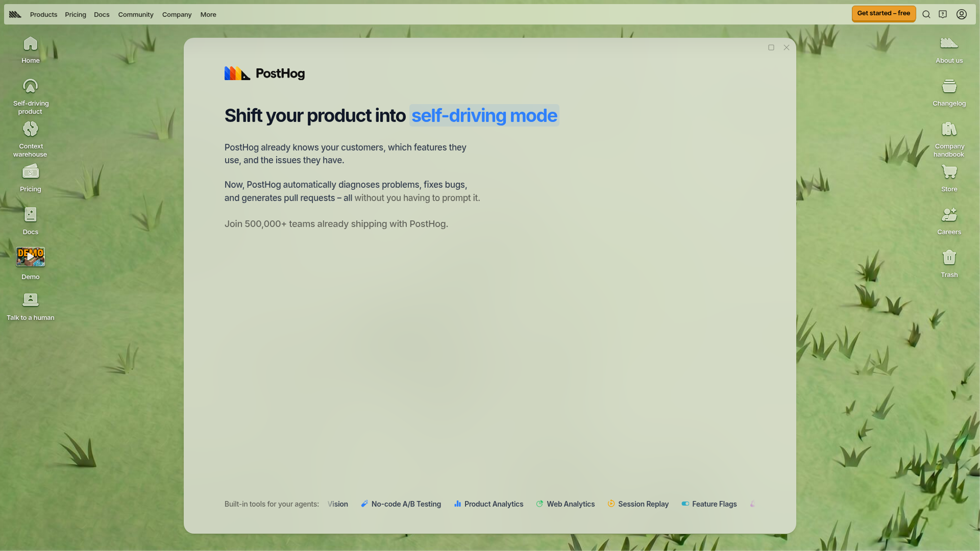Play the Demo video thumbnail
Viewport: 980px width, 551px height.
30,257
